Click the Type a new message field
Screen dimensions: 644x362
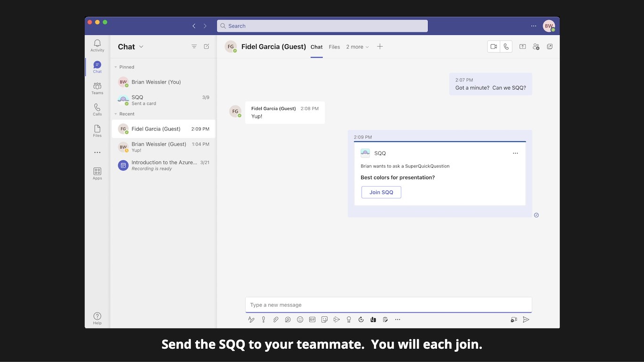388,305
